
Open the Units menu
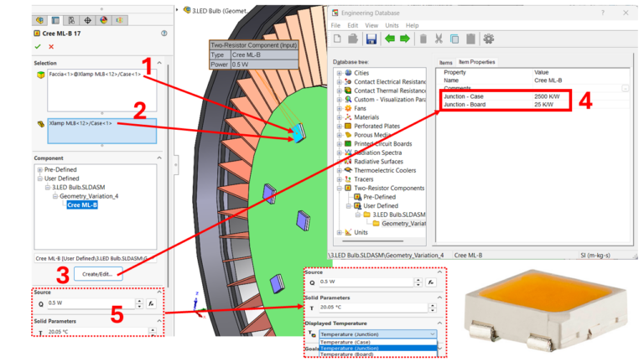392,25
